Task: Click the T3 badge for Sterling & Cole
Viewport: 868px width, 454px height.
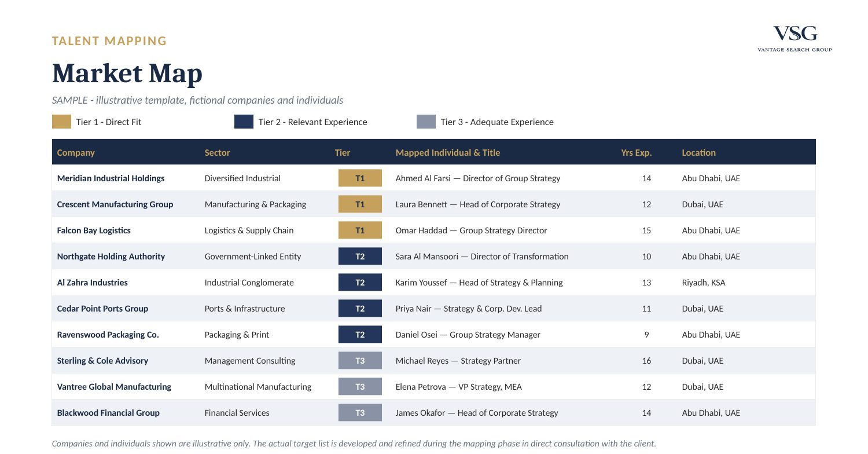Action: (x=360, y=361)
